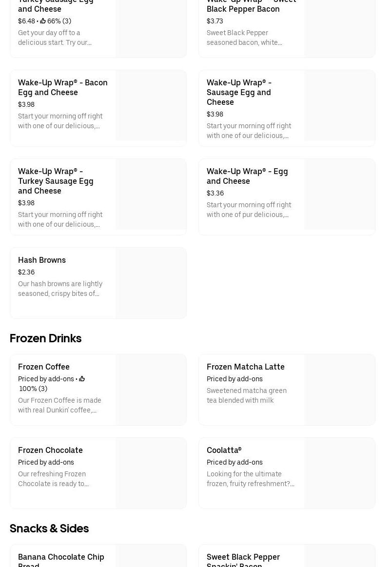
Task: Open the Frozen Chocolate item title
Action: pyautogui.click(x=50, y=450)
